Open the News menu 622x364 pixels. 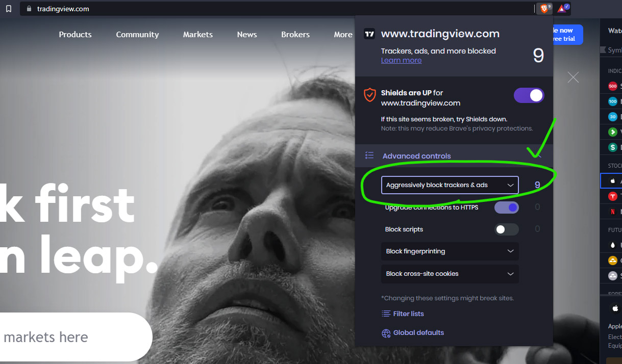(247, 35)
